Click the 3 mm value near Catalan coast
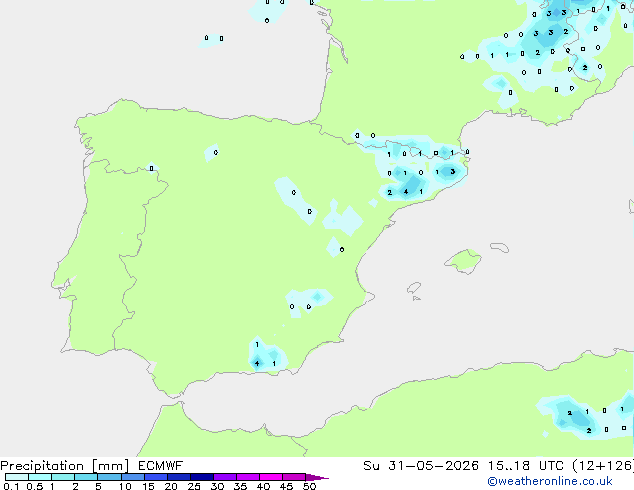The image size is (634, 490). coord(452,171)
